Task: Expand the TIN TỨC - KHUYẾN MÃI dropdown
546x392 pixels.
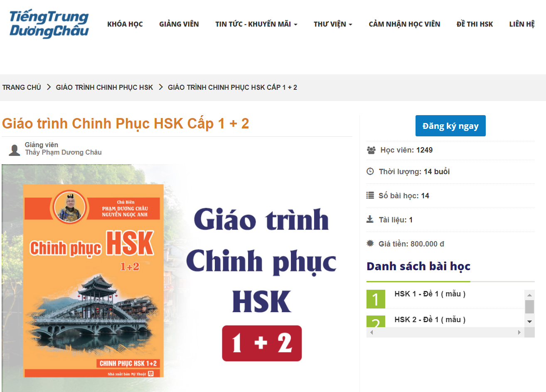Action: tap(256, 24)
